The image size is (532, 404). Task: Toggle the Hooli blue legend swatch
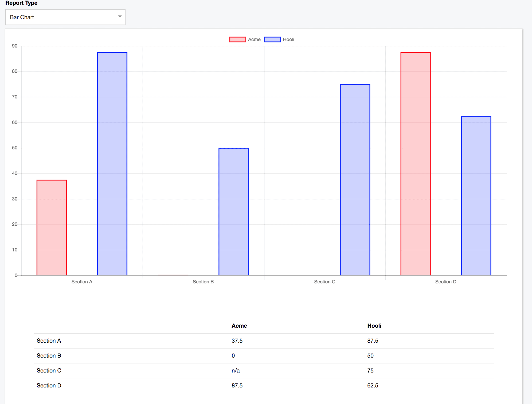pos(272,39)
